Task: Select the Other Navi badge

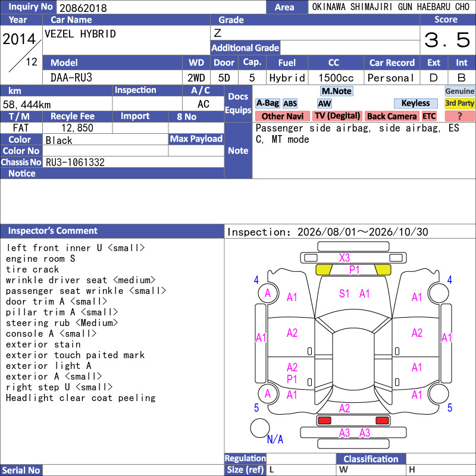Action: click(x=282, y=116)
